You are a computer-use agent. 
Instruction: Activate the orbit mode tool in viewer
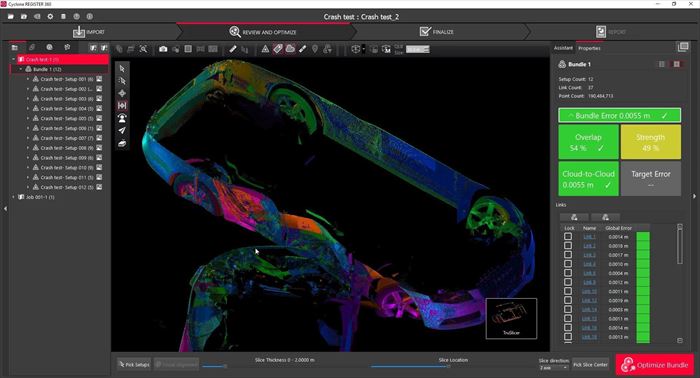pos(122,143)
